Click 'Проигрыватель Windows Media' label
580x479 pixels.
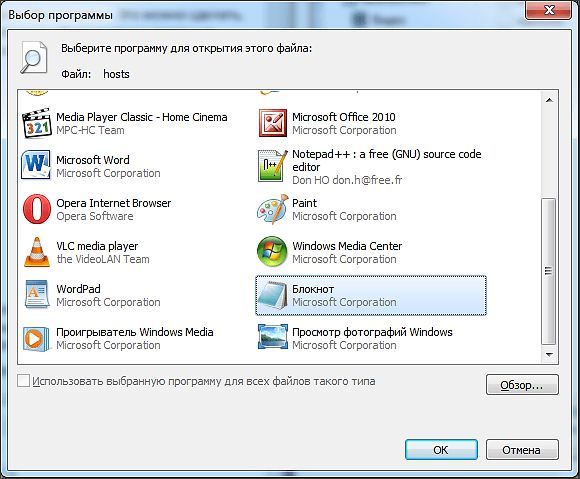click(135, 332)
